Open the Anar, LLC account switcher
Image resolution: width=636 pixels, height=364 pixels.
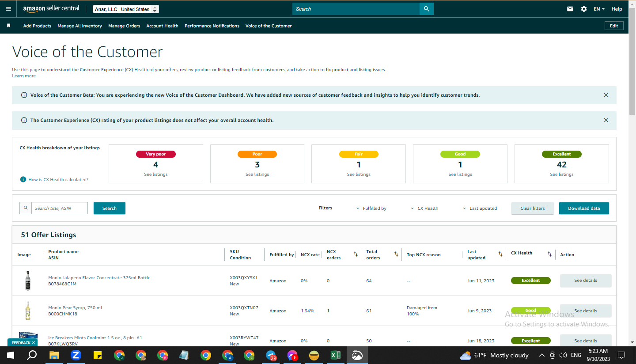click(126, 9)
